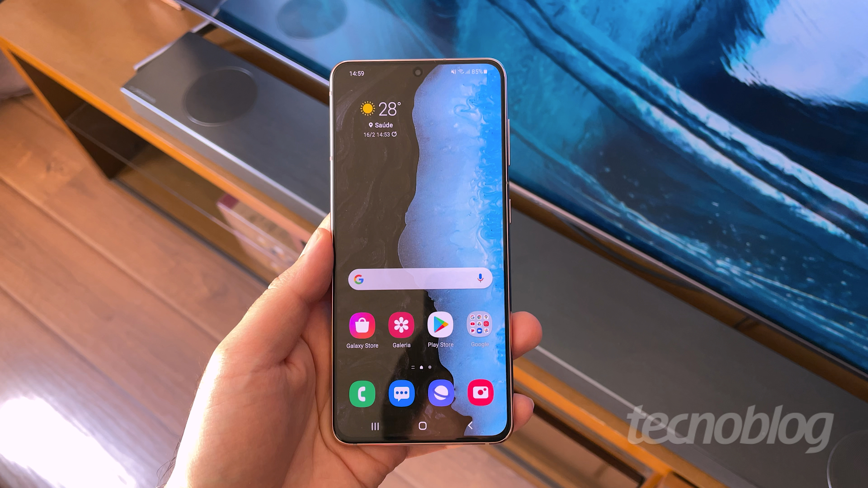Open Camera app
The height and width of the screenshot is (488, 868).
pyautogui.click(x=481, y=392)
